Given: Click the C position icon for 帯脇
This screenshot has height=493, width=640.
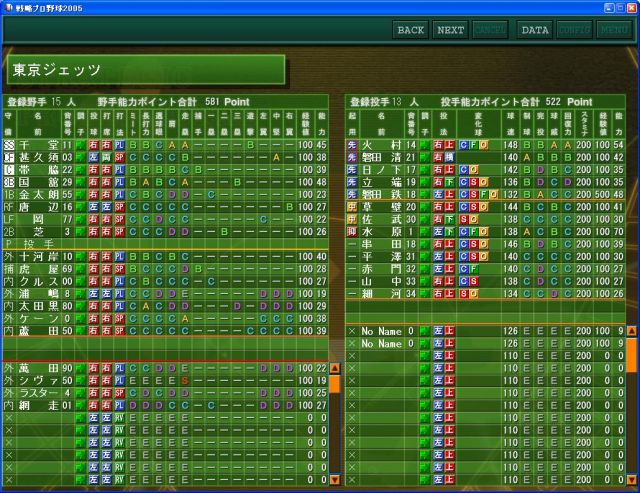Looking at the screenshot, I should pyautogui.click(x=9, y=170).
